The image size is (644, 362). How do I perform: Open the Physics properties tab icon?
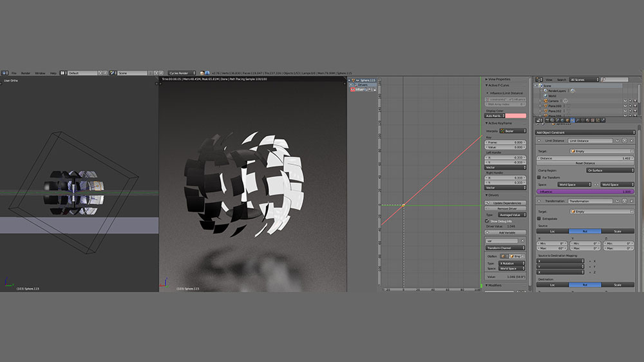point(603,120)
